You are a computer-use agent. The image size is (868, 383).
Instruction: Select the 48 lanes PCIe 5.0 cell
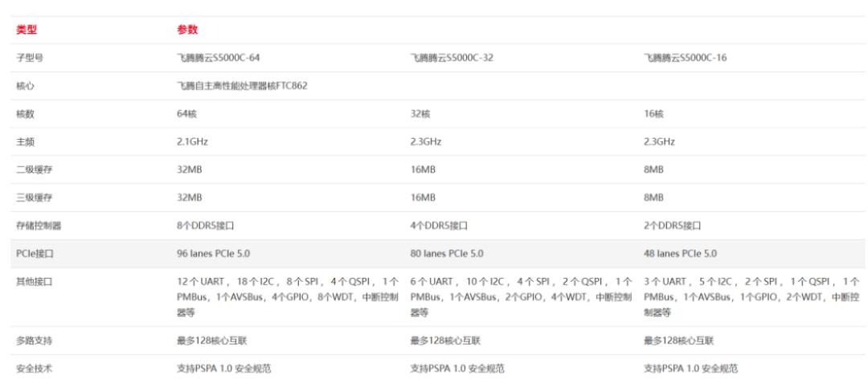(x=681, y=254)
